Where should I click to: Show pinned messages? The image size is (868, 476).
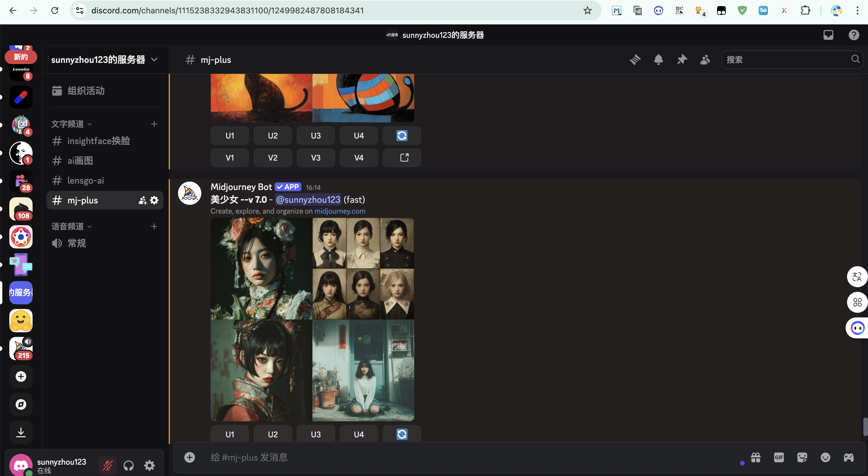click(x=682, y=60)
